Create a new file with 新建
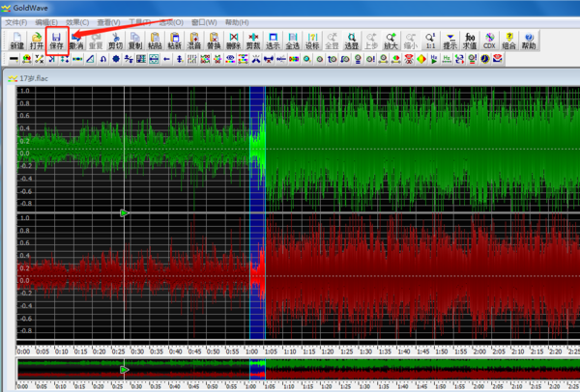Screen dimensions: 580x392 tap(16, 41)
